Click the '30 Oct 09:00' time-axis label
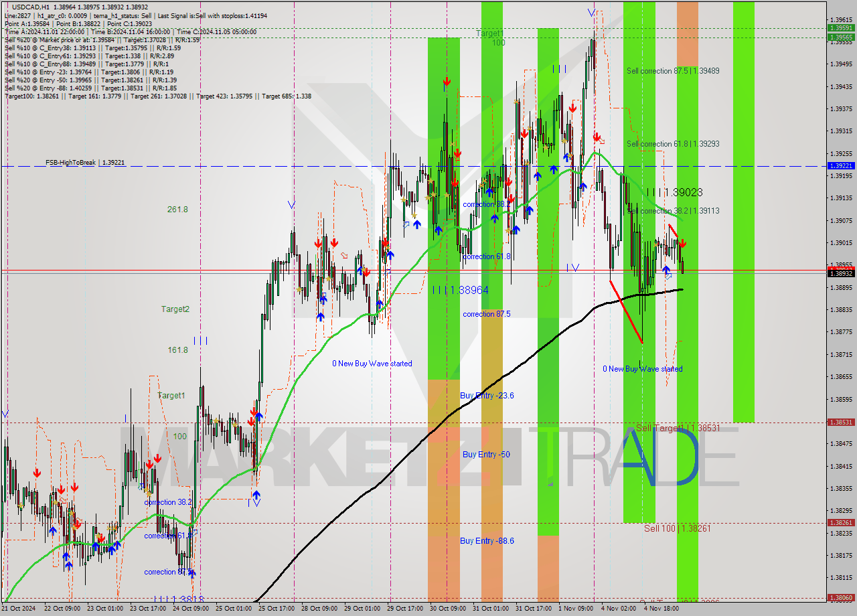The image size is (857, 616). 448,609
